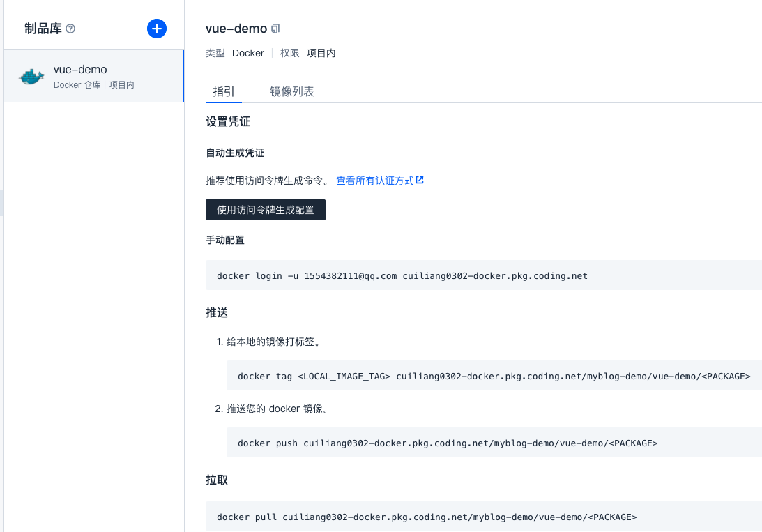Click external link icon after 查看所有认证方式

click(420, 181)
